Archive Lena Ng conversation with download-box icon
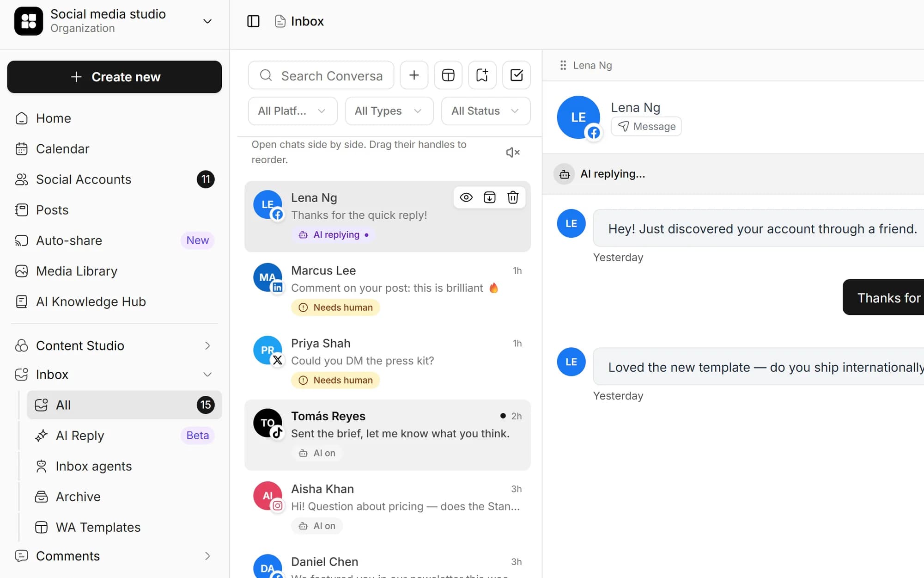Image resolution: width=924 pixels, height=578 pixels. (x=489, y=197)
